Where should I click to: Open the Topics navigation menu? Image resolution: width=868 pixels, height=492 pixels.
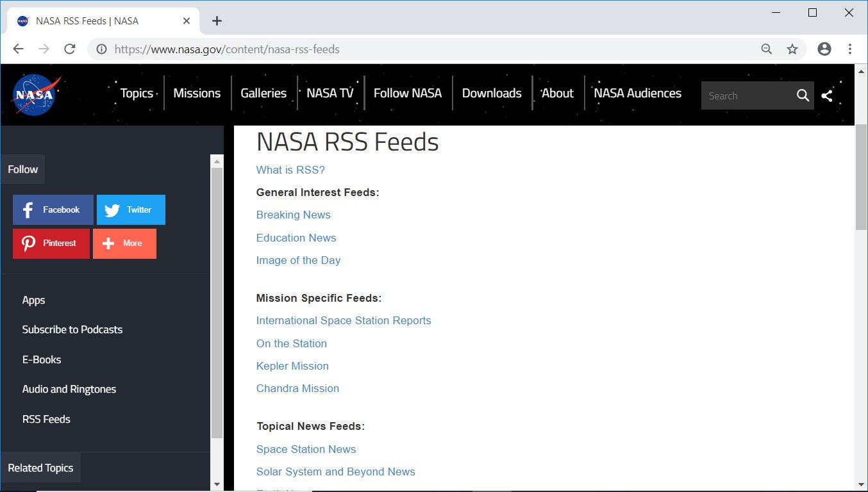(x=137, y=94)
